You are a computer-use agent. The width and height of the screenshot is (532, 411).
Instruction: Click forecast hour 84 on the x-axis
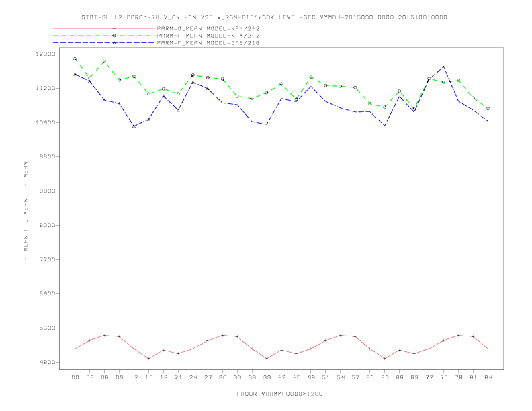488,377
